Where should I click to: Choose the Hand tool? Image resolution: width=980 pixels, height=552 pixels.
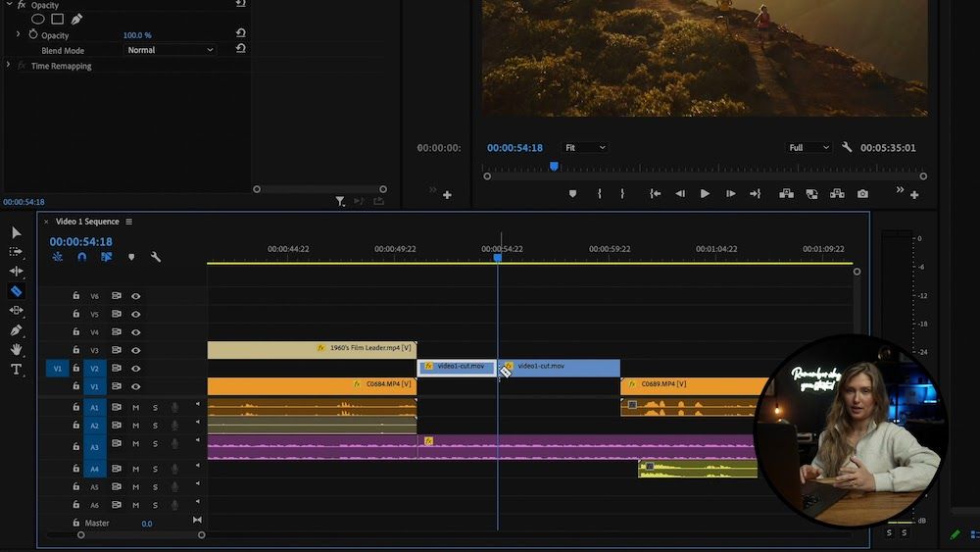point(16,350)
